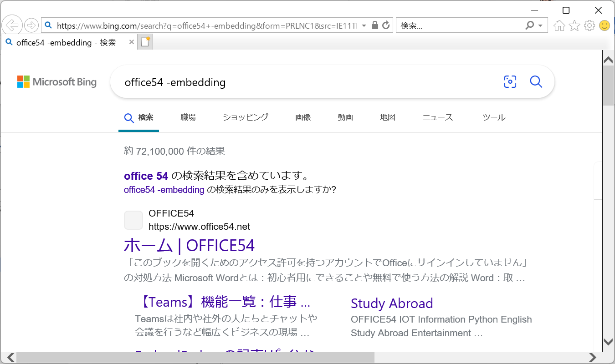Viewport: 615px width, 364px height.
Task: Switch to the 動画 tab
Action: click(345, 117)
